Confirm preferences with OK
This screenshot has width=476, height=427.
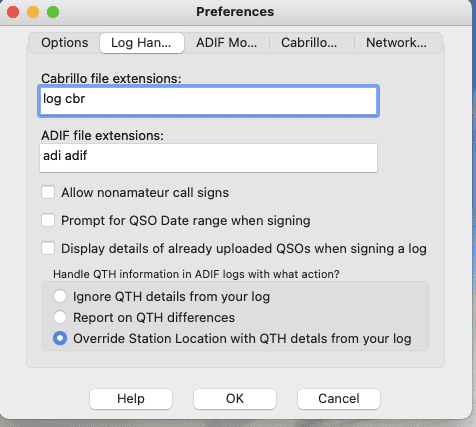click(235, 399)
